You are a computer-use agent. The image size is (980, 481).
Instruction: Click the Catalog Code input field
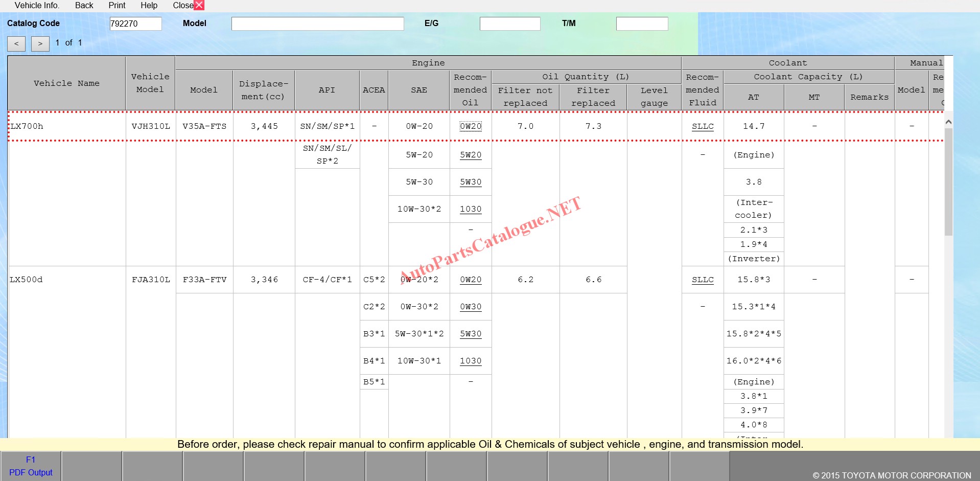click(135, 24)
